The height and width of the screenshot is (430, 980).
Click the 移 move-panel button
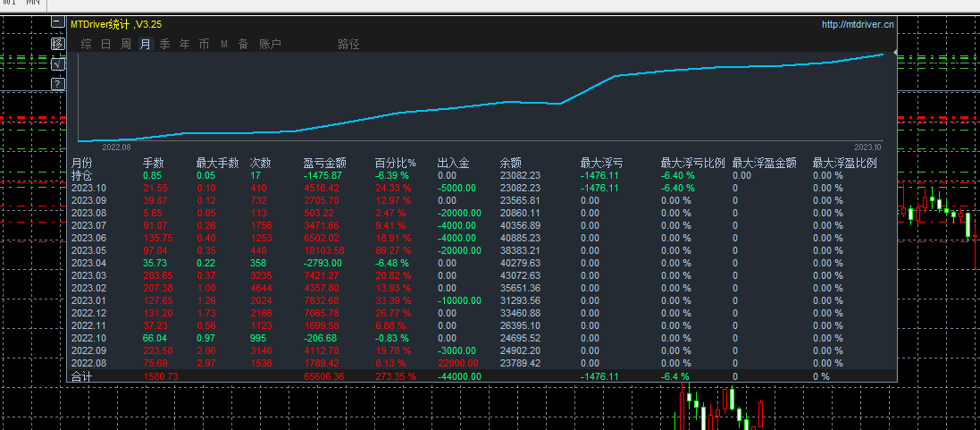coord(57,43)
